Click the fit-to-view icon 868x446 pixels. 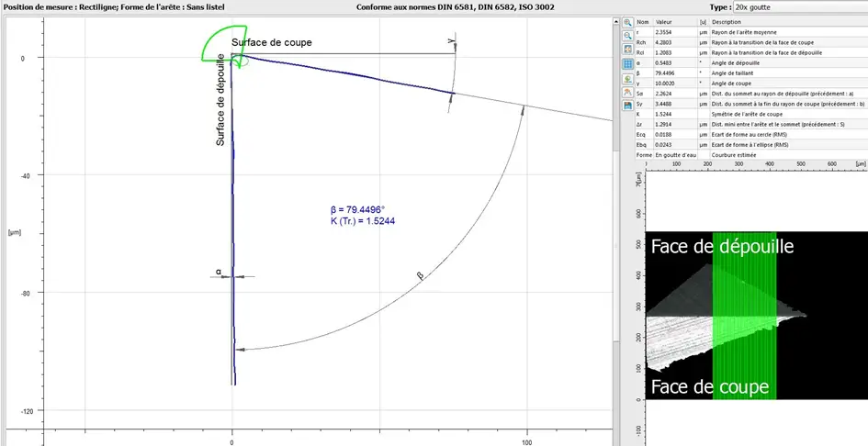(628, 50)
